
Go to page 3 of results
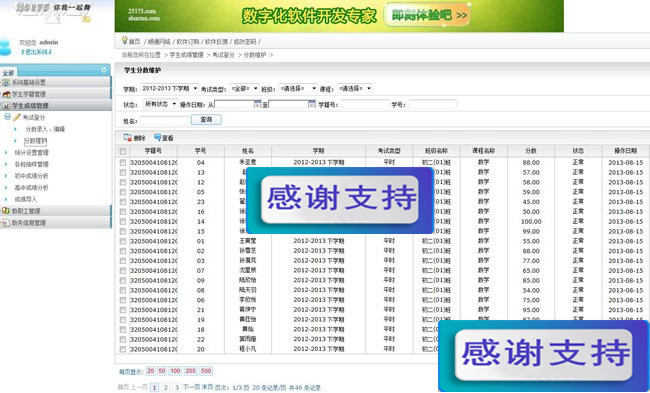click(x=177, y=387)
